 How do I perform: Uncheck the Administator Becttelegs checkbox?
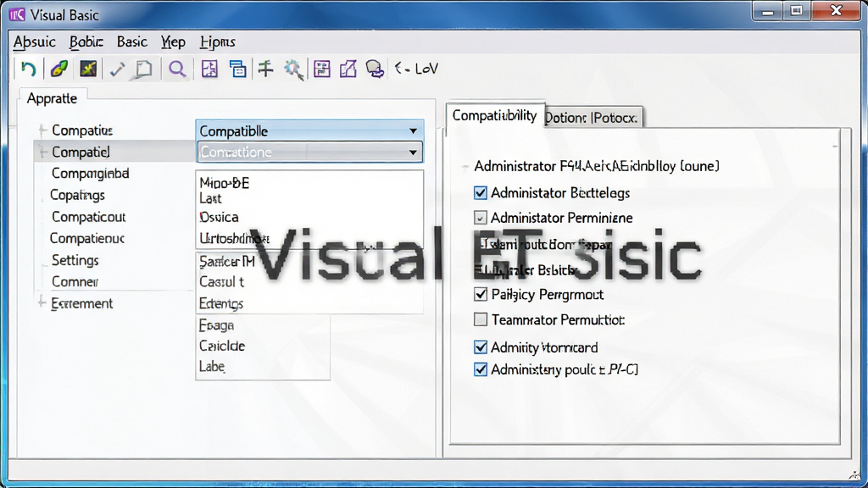481,192
